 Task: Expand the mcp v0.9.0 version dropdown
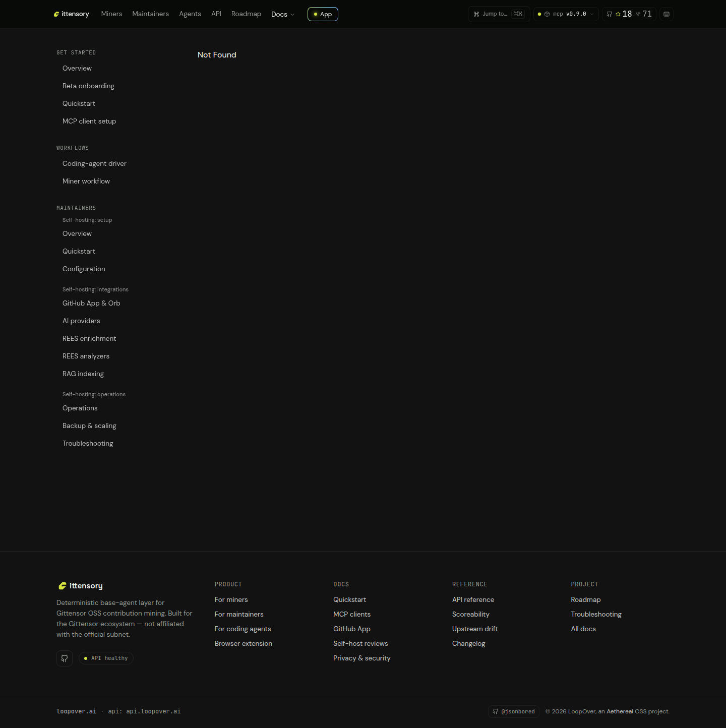[x=566, y=14]
